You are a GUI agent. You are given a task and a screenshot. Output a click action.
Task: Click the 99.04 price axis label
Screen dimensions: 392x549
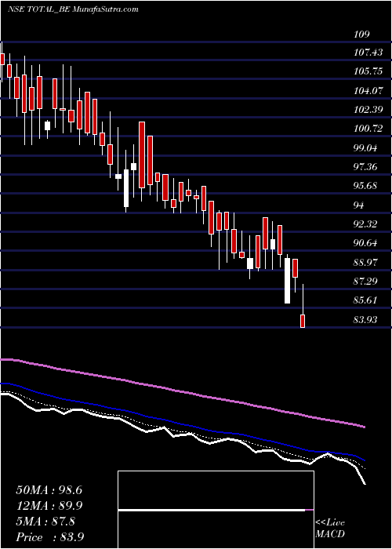click(x=365, y=147)
